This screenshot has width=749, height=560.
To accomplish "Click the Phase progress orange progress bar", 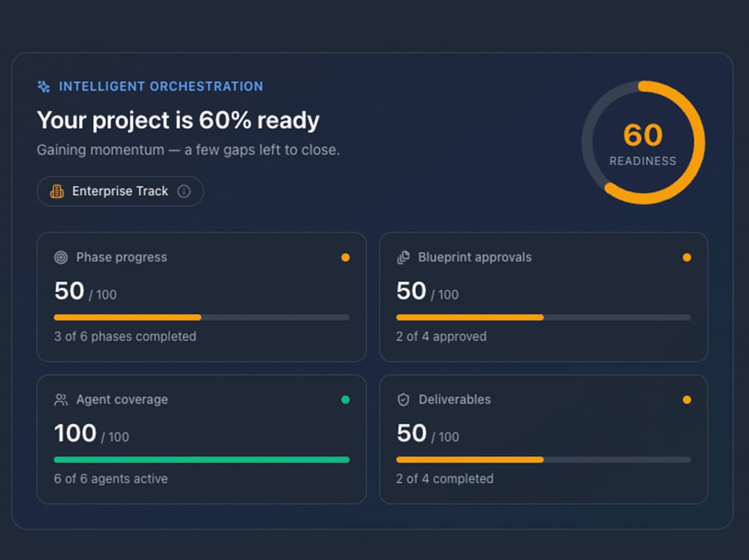I will point(202,318).
